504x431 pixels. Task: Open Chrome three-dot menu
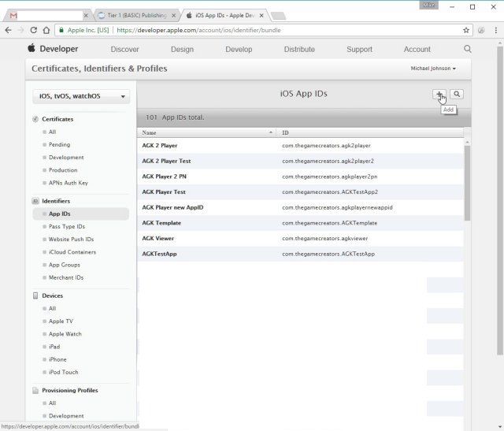pyautogui.click(x=496, y=30)
